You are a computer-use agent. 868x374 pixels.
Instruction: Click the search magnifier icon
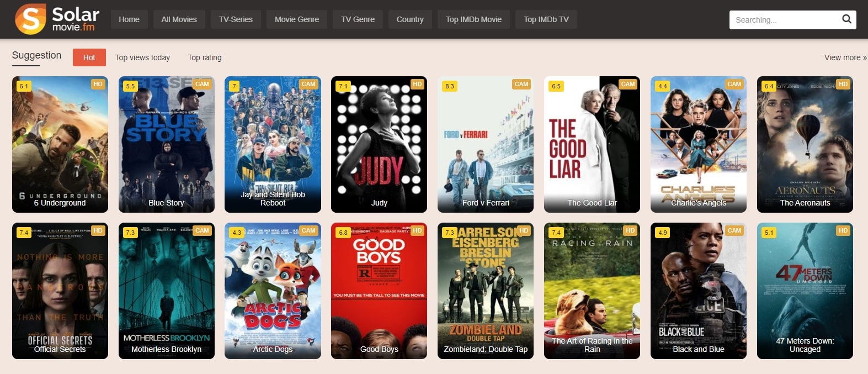[x=846, y=19]
